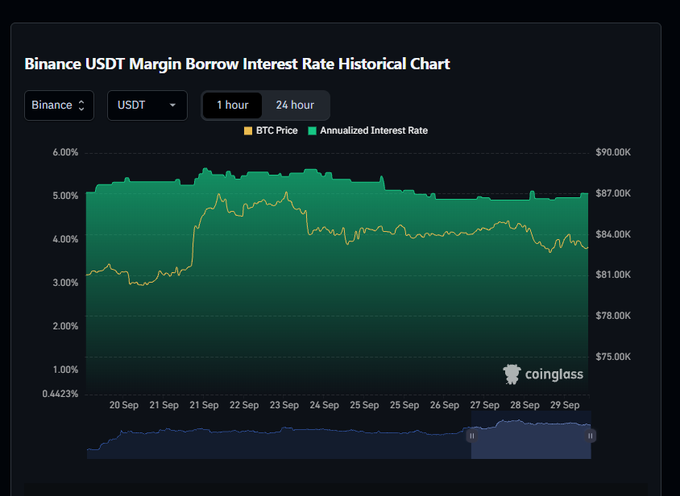Screen dimensions: 680x496
Task: Click the chart title heading text
Action: pos(237,64)
